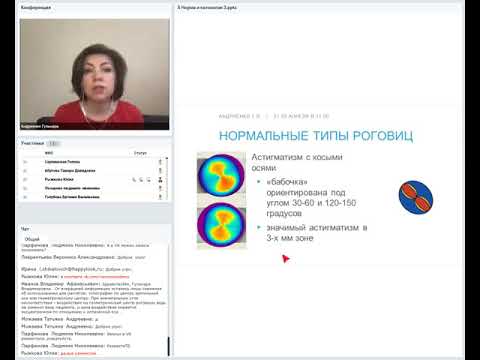Click the person icon in the last visible participant row
The image size is (480, 360).
click(160, 197)
